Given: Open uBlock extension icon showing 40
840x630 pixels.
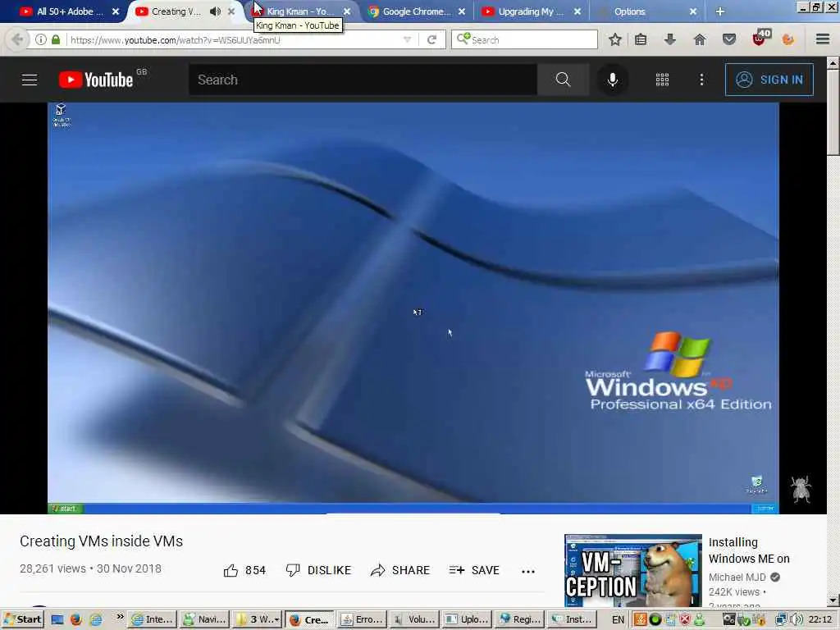Looking at the screenshot, I should click(x=760, y=38).
